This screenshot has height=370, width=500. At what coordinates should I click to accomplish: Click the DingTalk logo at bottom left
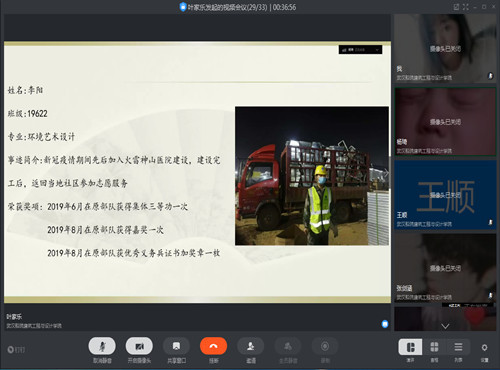(16, 350)
